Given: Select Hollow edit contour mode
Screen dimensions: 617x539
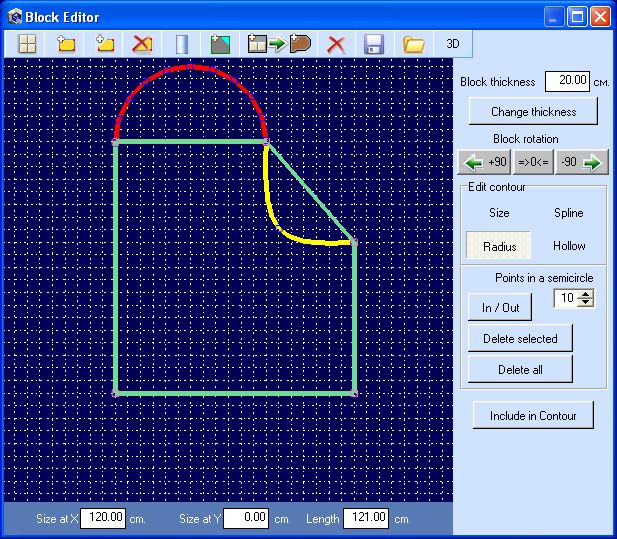Looking at the screenshot, I should (x=569, y=246).
